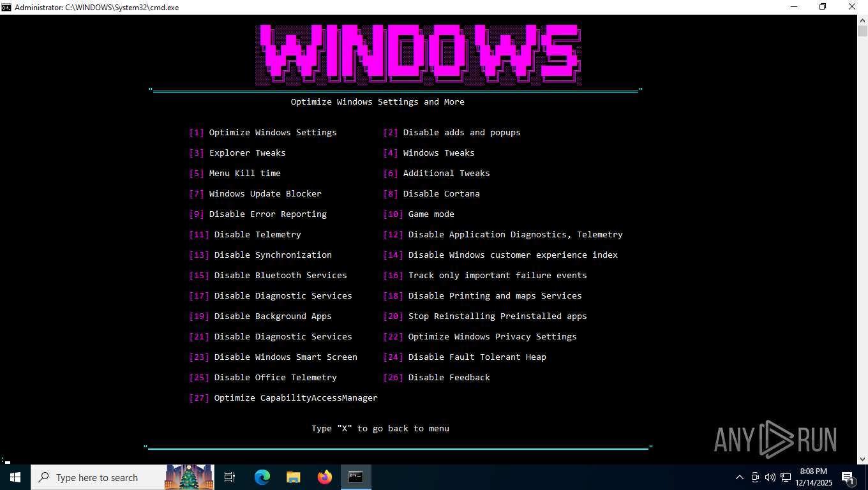Open the volume control in system tray

click(x=770, y=477)
